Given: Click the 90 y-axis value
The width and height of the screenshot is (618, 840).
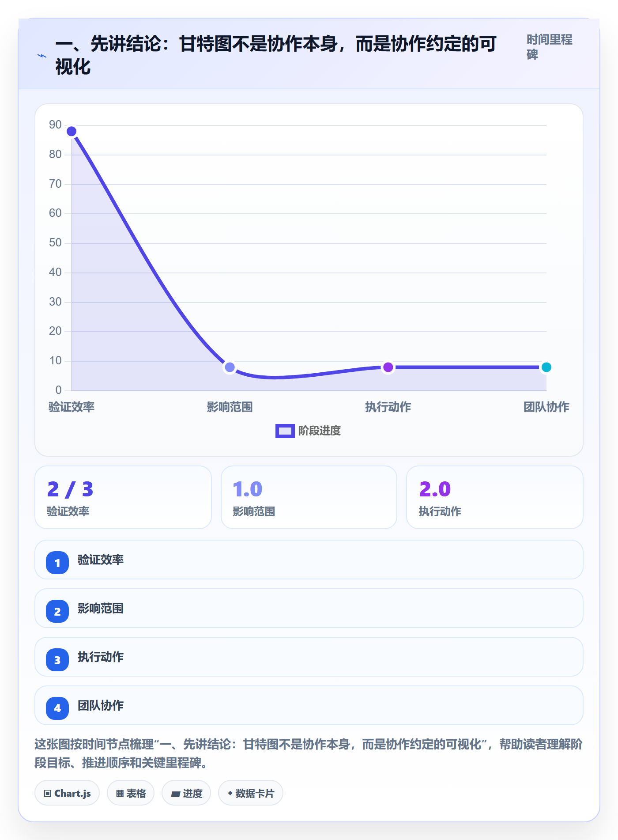Looking at the screenshot, I should coord(55,125).
